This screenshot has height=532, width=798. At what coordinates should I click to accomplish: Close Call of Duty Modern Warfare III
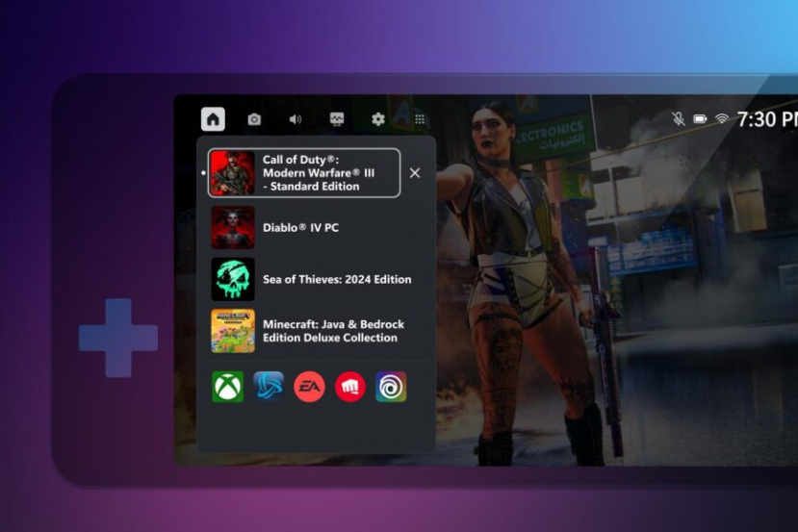[x=415, y=173]
